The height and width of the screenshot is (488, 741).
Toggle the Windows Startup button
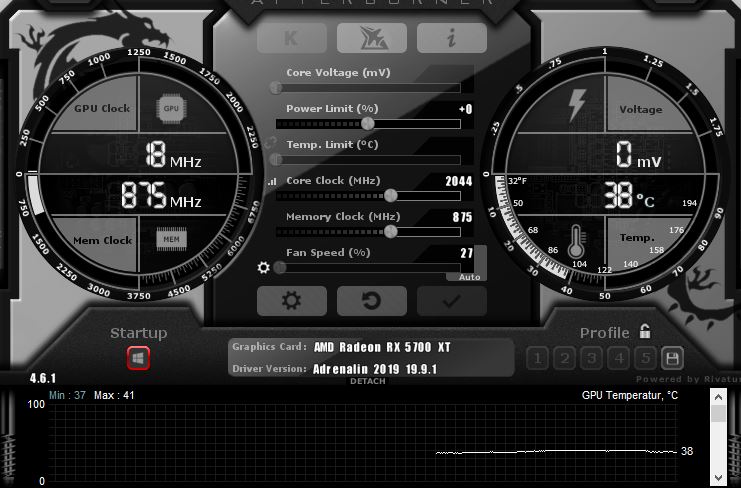click(x=138, y=358)
